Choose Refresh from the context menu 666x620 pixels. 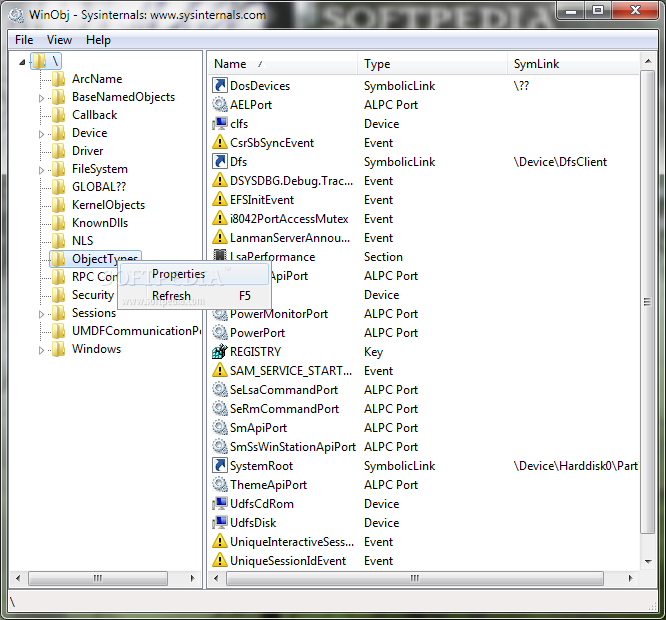[x=194, y=296]
